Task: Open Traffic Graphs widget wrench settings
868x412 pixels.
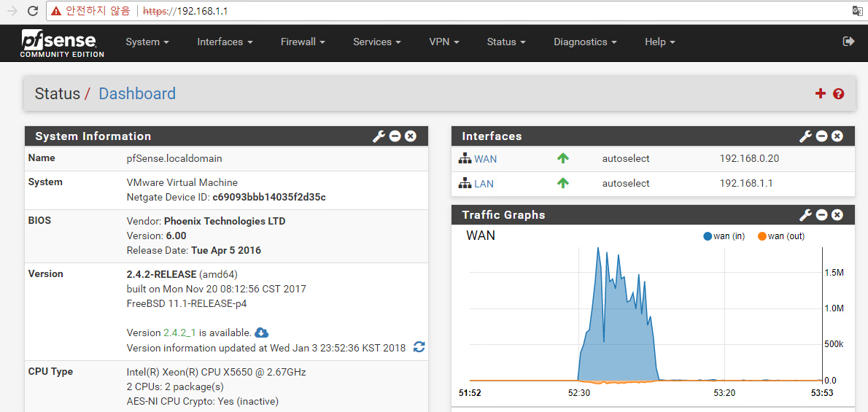Action: (806, 215)
